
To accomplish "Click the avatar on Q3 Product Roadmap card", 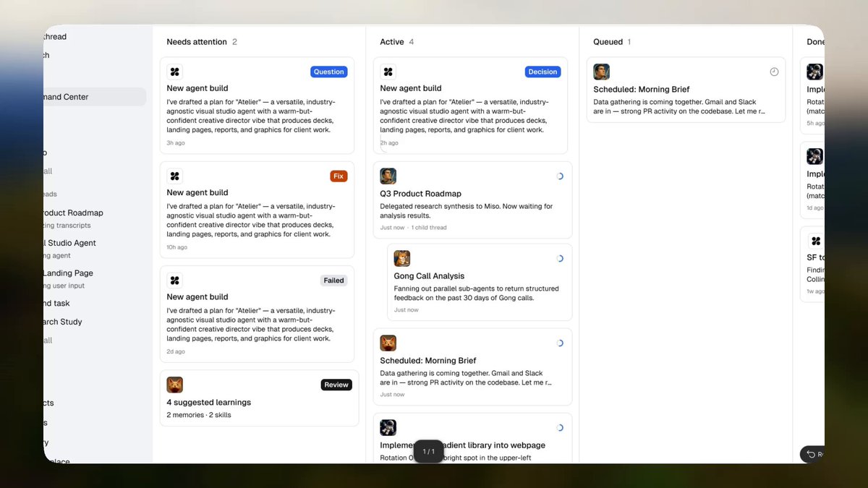I will (388, 176).
